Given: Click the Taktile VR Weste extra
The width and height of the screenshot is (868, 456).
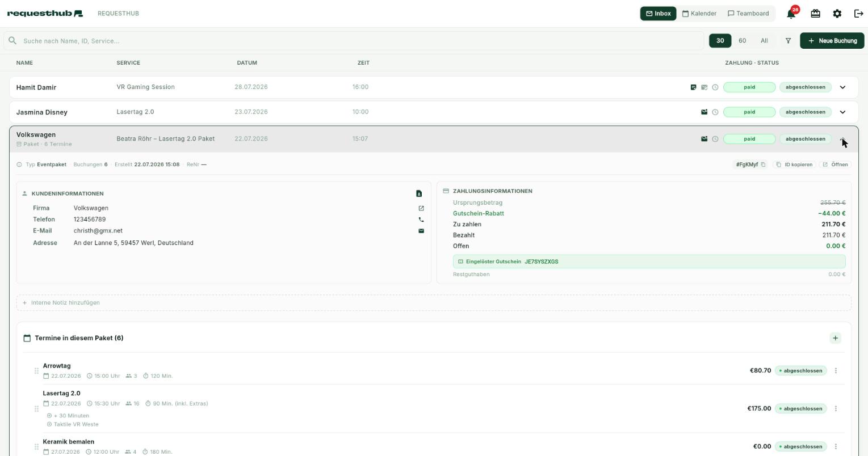Looking at the screenshot, I should click(76, 424).
